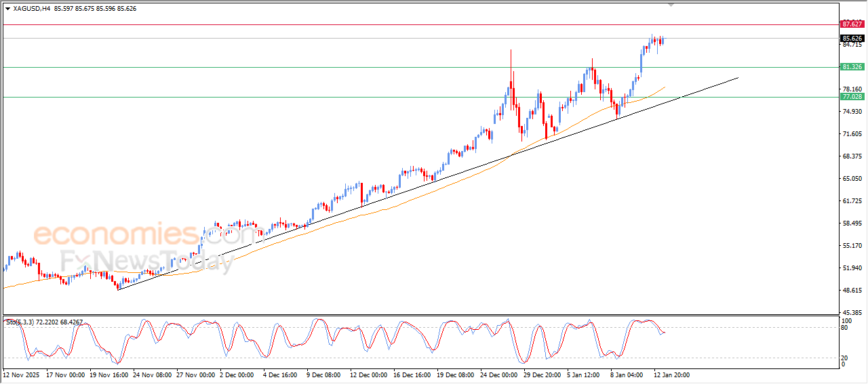Click the small triangle beside XAGUSD,H4 title
The image size is (868, 384).
click(x=7, y=9)
